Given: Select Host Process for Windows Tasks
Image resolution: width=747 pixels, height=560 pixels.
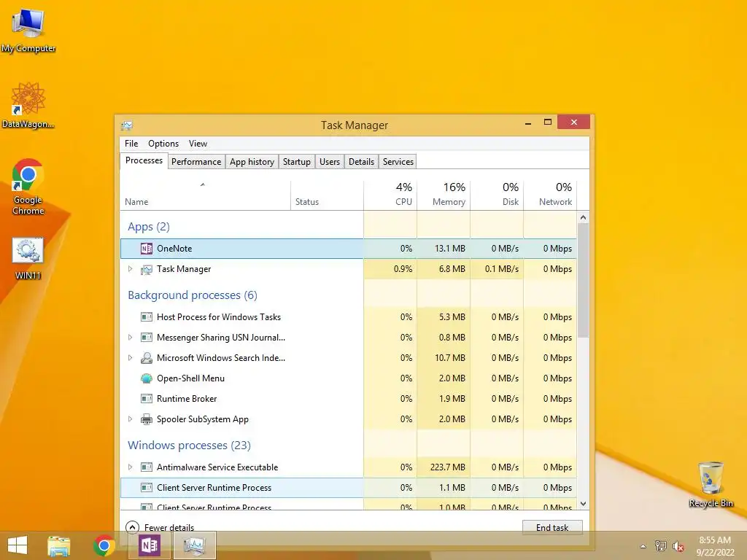Looking at the screenshot, I should 348,317.
